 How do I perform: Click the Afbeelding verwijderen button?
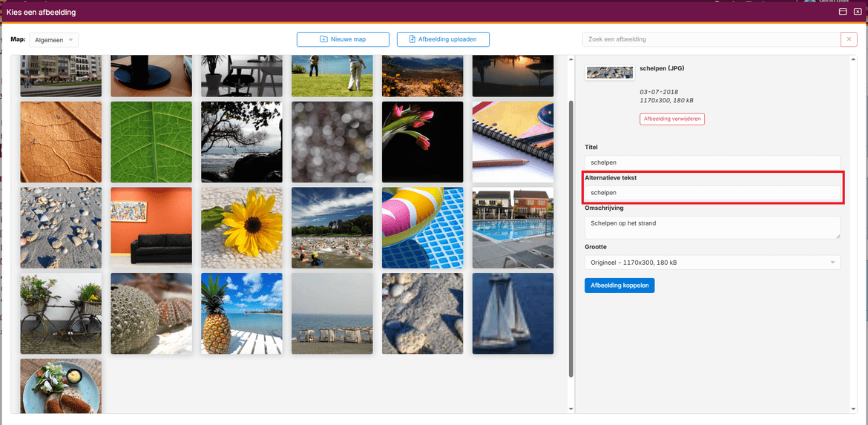click(x=671, y=119)
